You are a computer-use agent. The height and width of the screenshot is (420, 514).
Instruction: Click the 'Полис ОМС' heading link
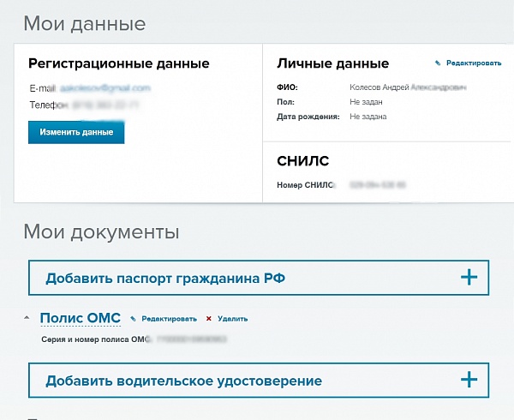tap(81, 318)
